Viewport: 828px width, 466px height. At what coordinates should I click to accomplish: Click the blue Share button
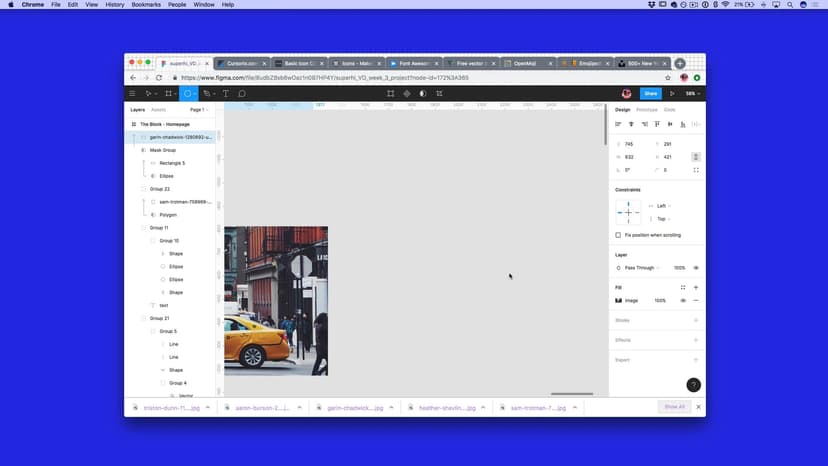click(651, 94)
